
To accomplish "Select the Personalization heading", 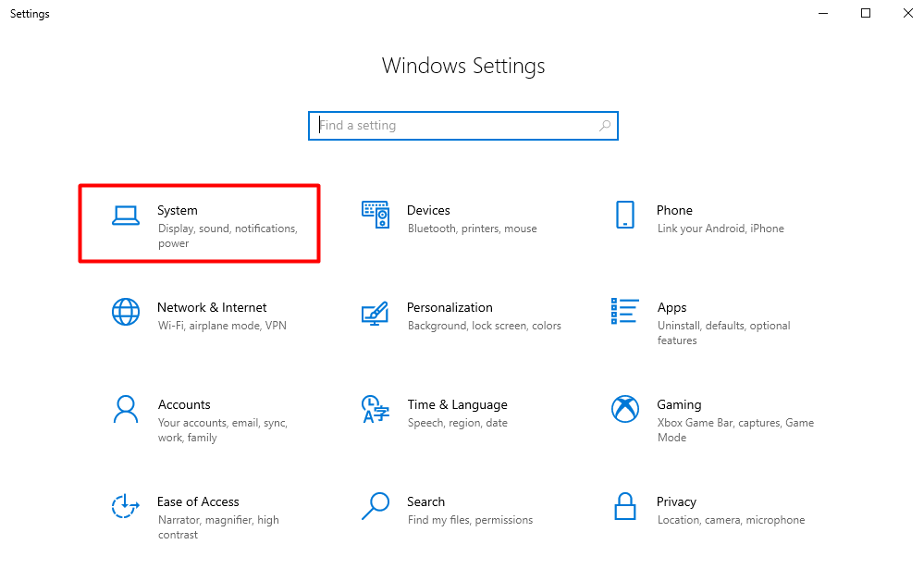I will point(450,308).
